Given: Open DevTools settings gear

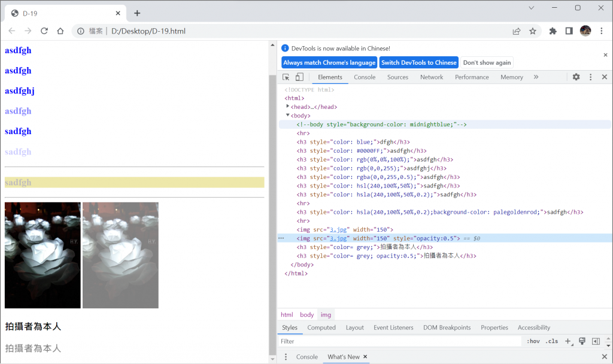Looking at the screenshot, I should point(576,77).
